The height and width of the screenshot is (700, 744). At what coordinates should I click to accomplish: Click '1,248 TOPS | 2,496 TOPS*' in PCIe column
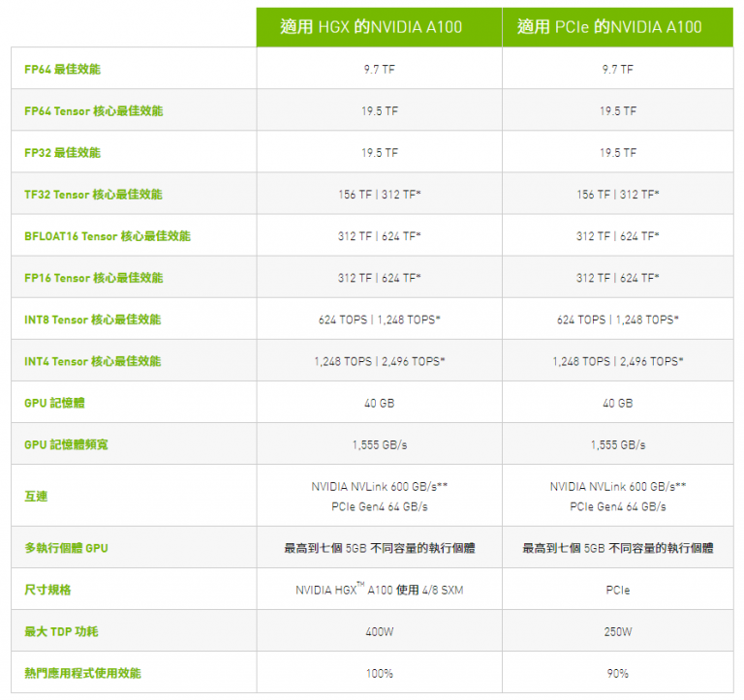[618, 361]
